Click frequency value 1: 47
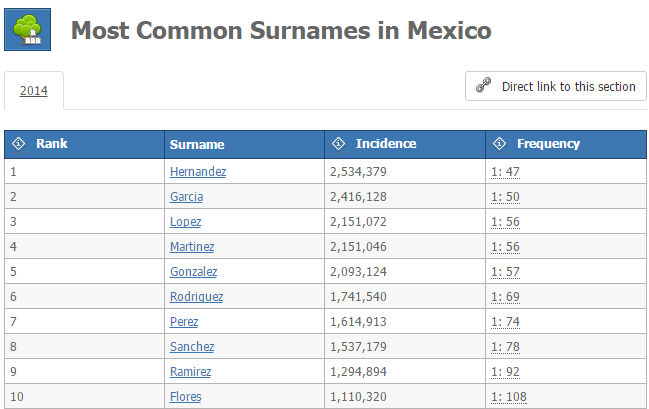The image size is (649, 409). (505, 171)
